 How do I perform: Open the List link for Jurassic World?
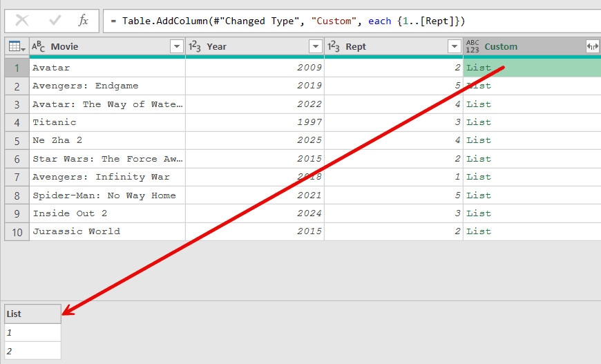[479, 231]
